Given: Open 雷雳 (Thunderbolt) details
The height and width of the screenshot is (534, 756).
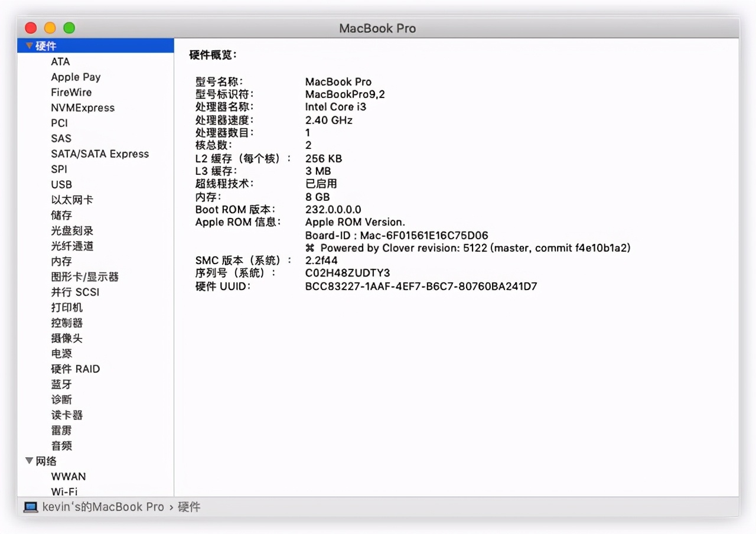Looking at the screenshot, I should pyautogui.click(x=61, y=430).
